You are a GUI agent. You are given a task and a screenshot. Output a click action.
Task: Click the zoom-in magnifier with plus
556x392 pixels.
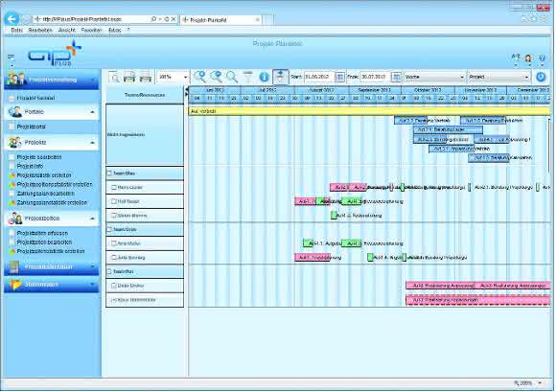[x=199, y=77]
